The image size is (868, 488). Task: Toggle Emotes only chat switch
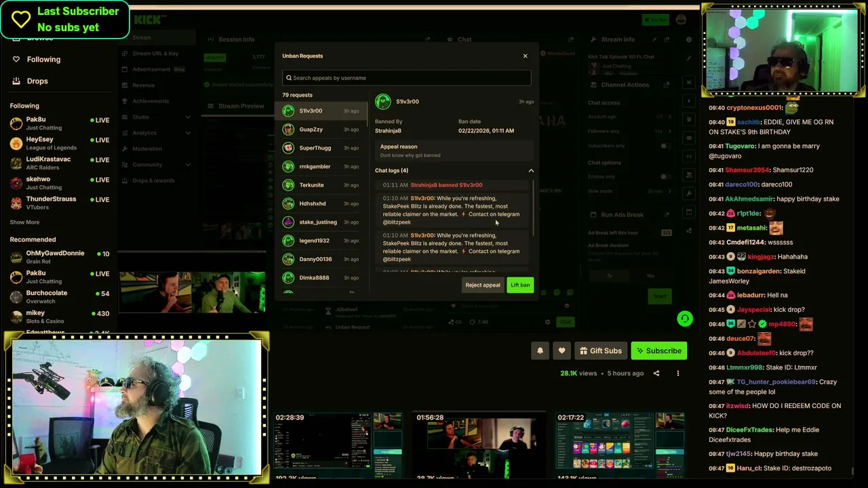[x=665, y=177]
